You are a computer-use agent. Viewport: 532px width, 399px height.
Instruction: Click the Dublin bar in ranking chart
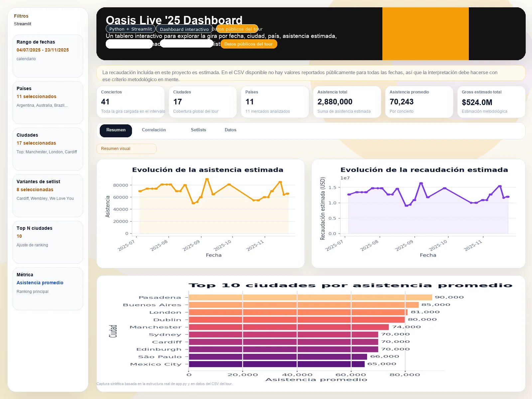(297, 320)
